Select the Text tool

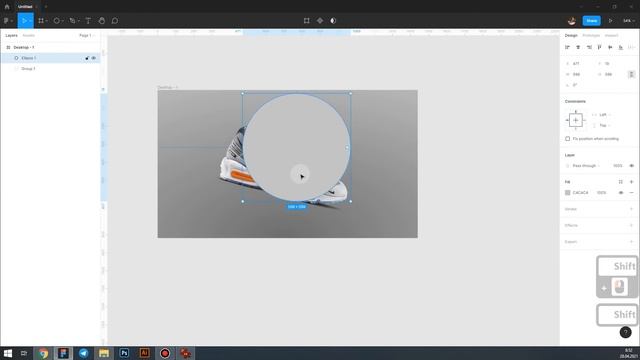pyautogui.click(x=88, y=21)
